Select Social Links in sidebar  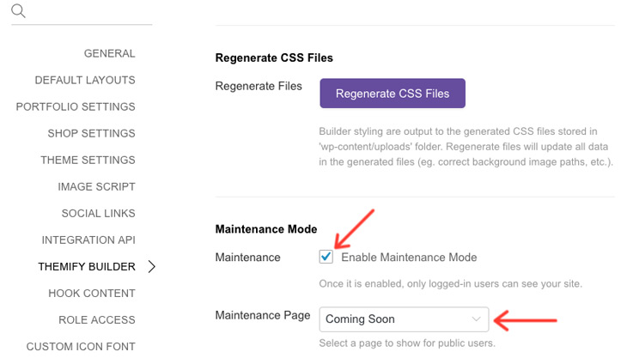coord(99,214)
